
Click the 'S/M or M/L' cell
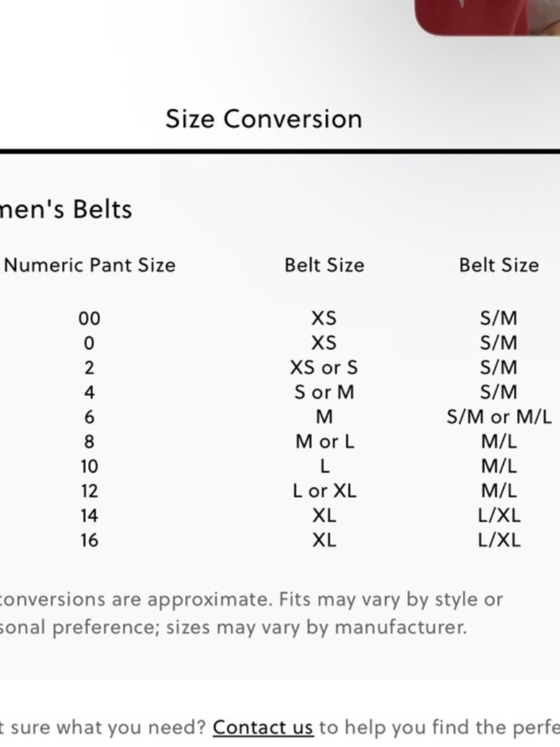tap(499, 417)
